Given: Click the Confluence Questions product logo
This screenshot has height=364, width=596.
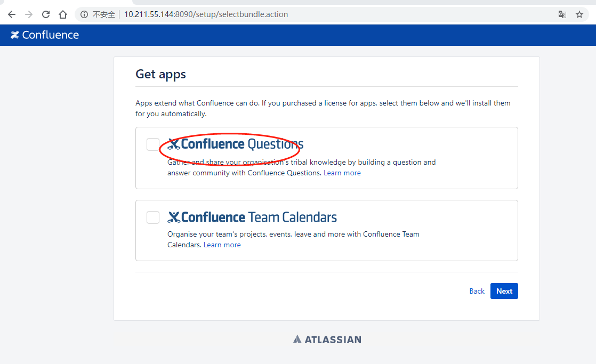Looking at the screenshot, I should tap(235, 144).
